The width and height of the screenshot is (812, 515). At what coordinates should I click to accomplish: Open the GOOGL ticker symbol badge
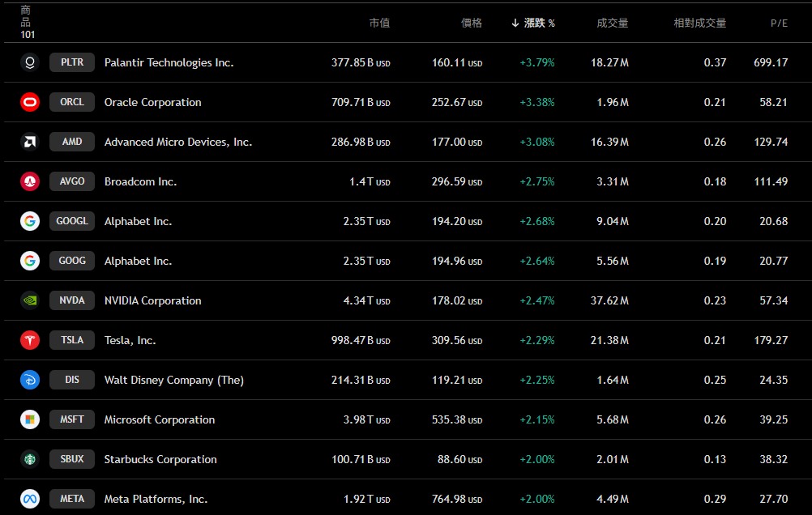tap(72, 221)
